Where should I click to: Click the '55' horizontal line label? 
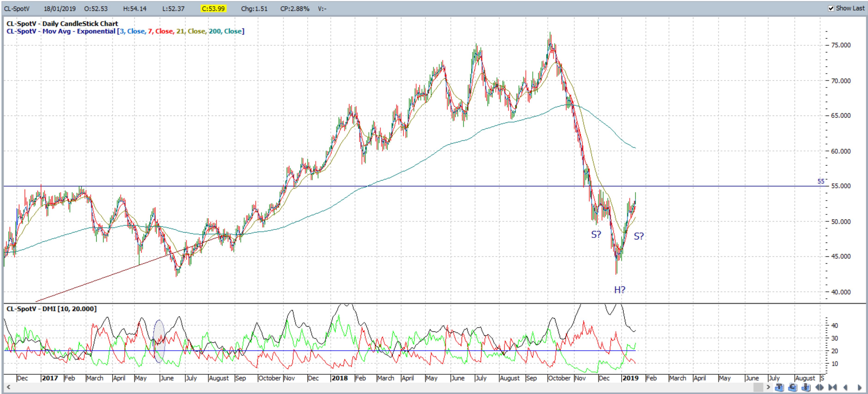click(x=821, y=181)
